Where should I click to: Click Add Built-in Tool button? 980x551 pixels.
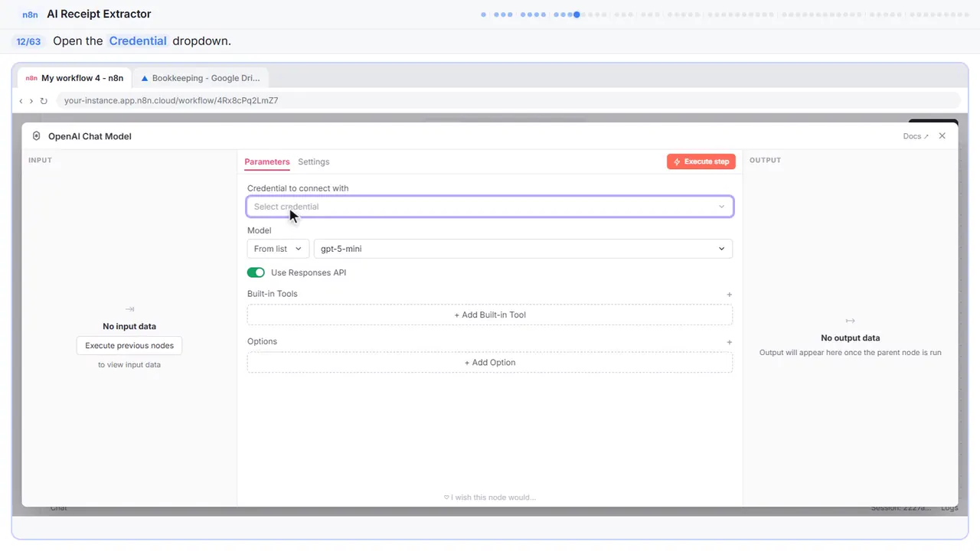click(490, 315)
